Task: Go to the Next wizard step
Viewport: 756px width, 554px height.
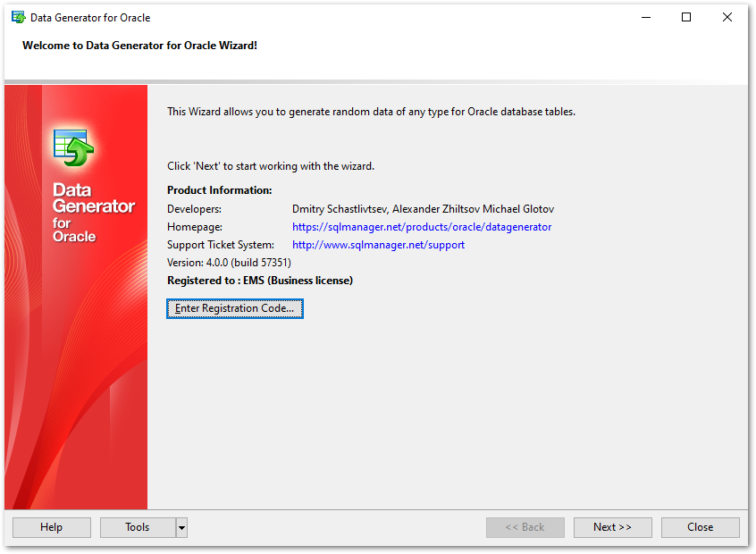Action: [x=612, y=527]
